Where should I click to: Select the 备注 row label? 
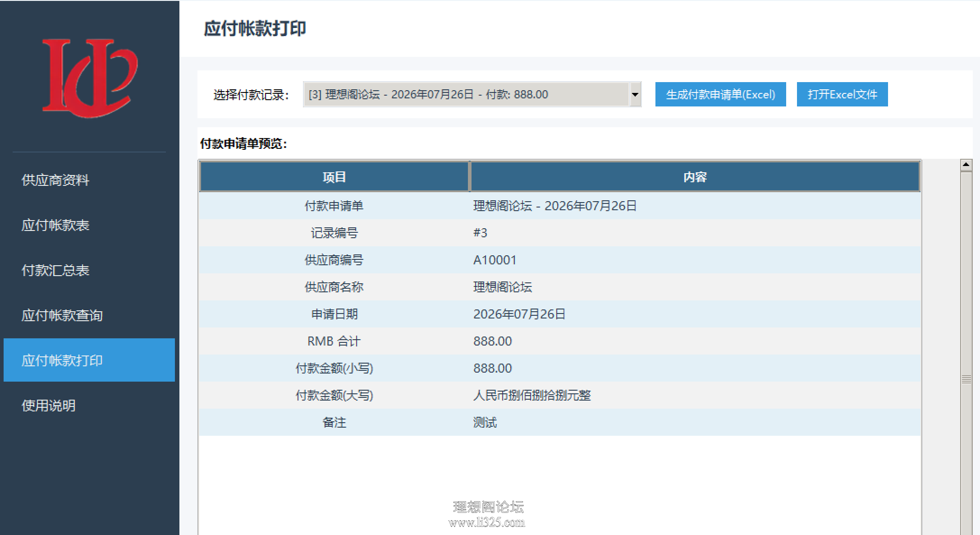point(334,422)
